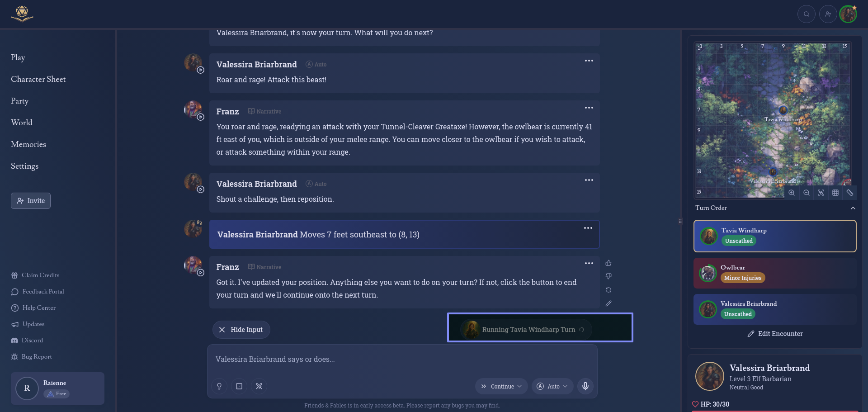This screenshot has width=868, height=412.
Task: Hide the message input box
Action: [241, 330]
